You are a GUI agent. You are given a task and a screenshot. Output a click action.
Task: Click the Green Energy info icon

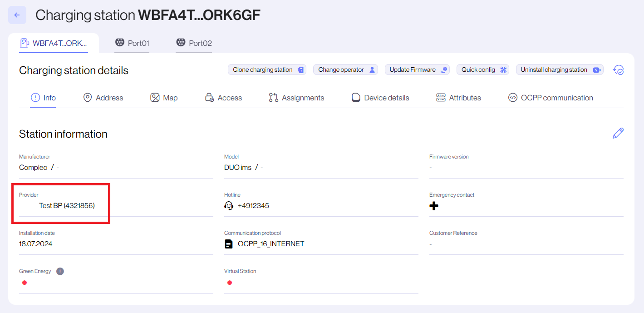click(60, 271)
